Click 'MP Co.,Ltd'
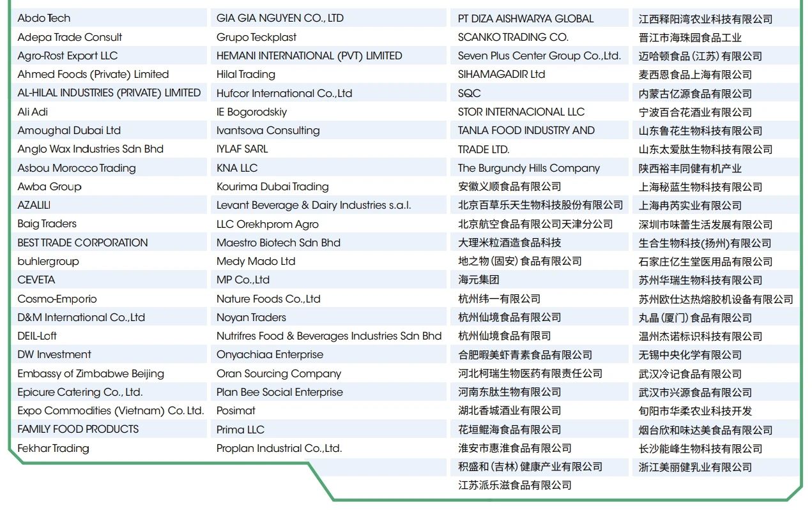Screen dimensions: 812x510 [243, 280]
